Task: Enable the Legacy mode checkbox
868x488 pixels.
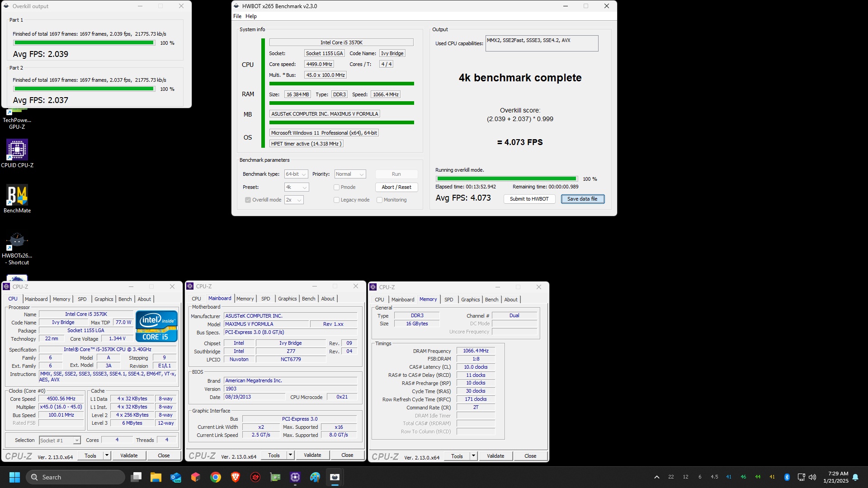Action: [x=336, y=200]
